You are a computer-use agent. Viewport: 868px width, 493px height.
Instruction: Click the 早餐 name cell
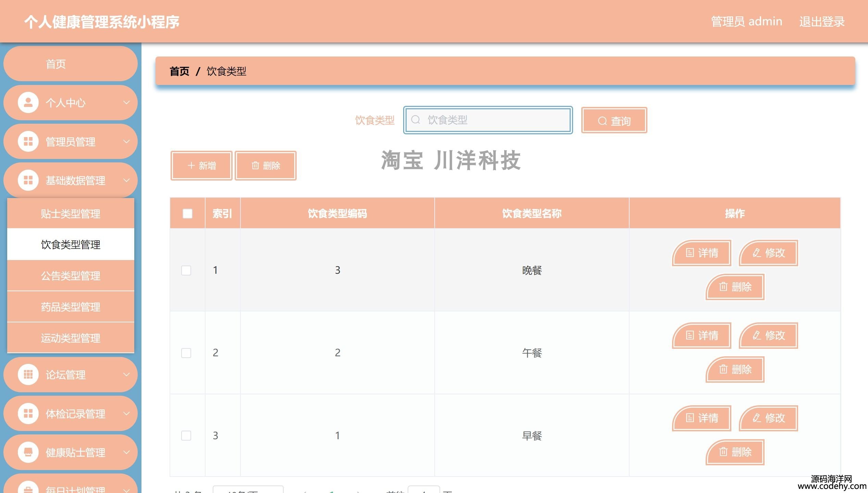(x=532, y=435)
